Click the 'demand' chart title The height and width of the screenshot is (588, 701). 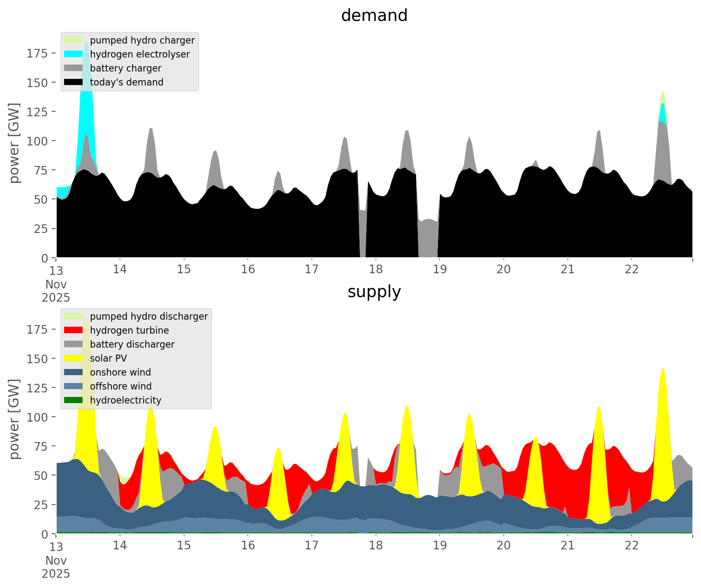pos(374,16)
